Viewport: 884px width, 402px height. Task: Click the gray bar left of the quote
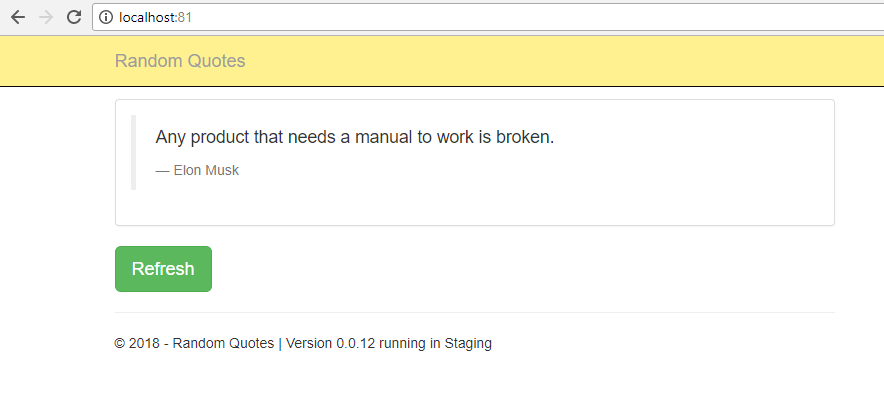[x=134, y=152]
